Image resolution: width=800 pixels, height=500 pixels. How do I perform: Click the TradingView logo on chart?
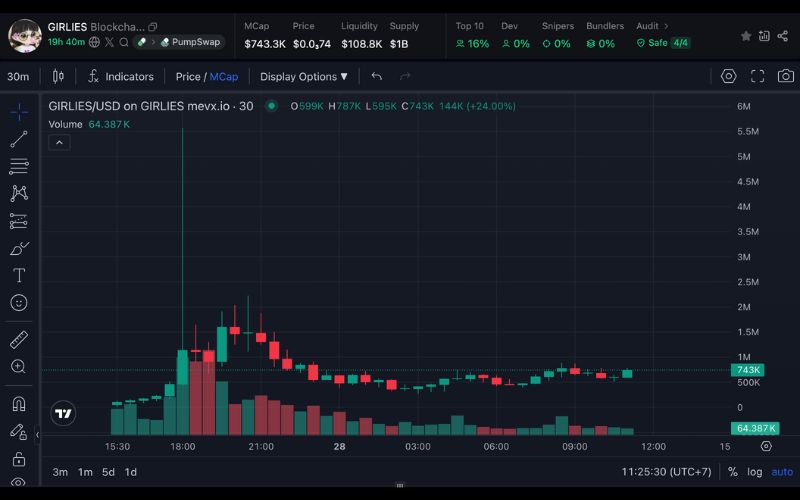pos(63,413)
